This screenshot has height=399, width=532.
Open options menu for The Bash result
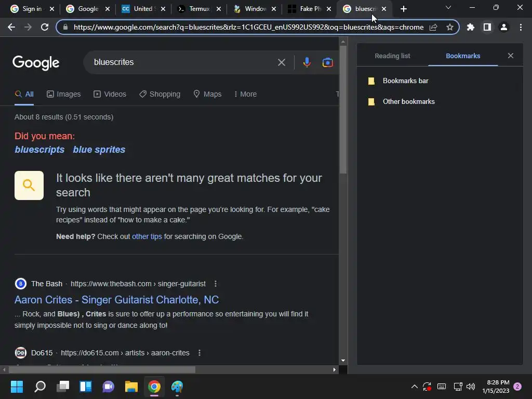point(216,284)
